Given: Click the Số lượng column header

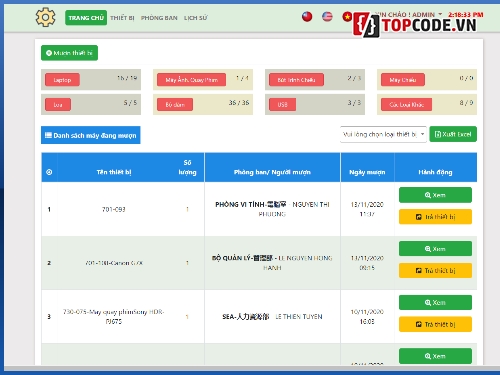Looking at the screenshot, I should click(x=187, y=167).
